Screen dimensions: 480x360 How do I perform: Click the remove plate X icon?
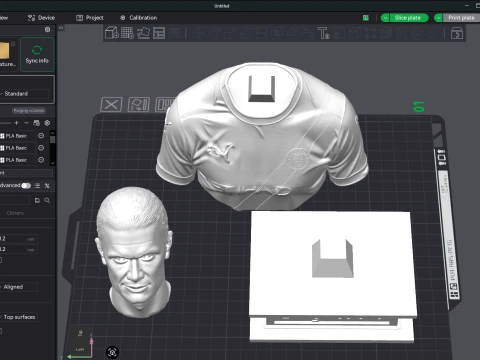point(111,105)
